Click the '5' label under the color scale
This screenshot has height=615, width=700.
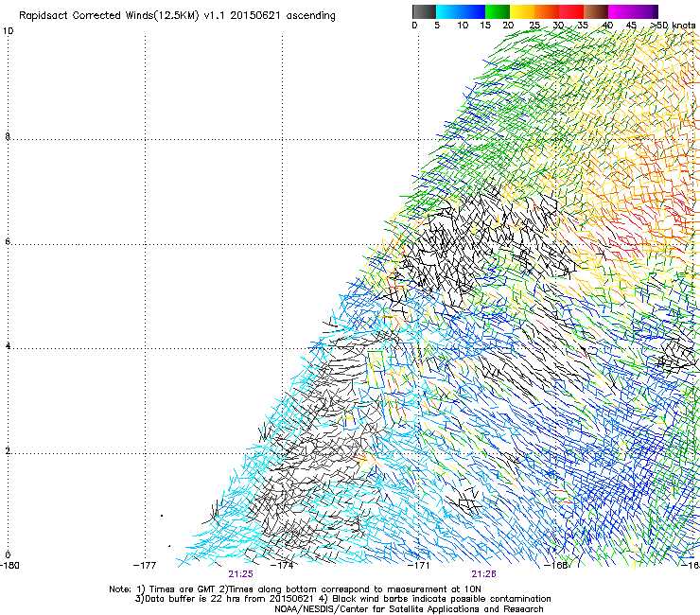click(437, 26)
